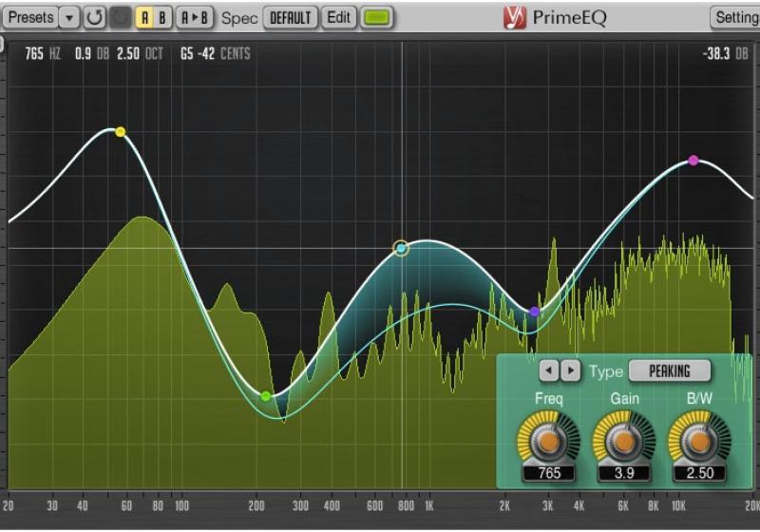Select the green EQ band node
The width and height of the screenshot is (760, 532).
tap(266, 396)
